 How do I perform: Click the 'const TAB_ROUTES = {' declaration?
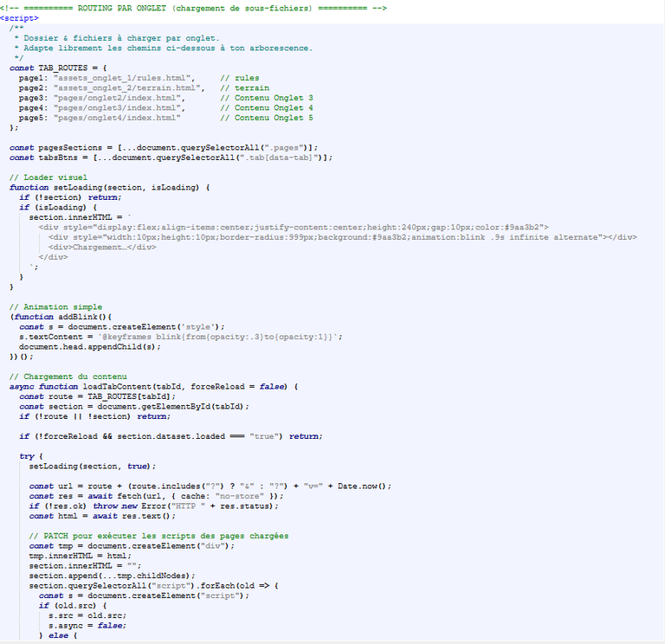pos(58,68)
